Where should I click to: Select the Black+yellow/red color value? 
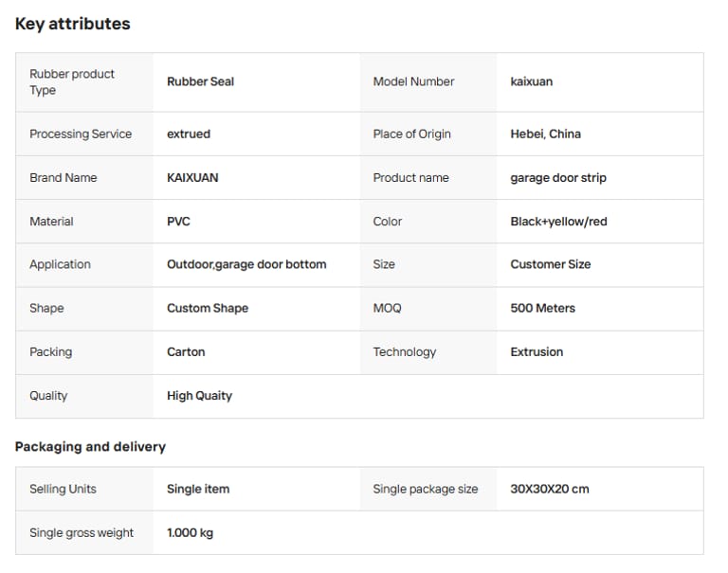tap(558, 221)
